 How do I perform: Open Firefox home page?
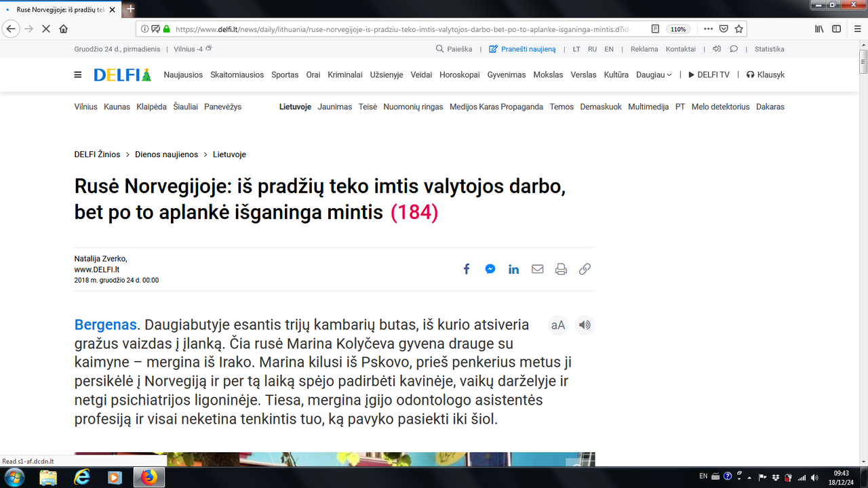click(64, 29)
